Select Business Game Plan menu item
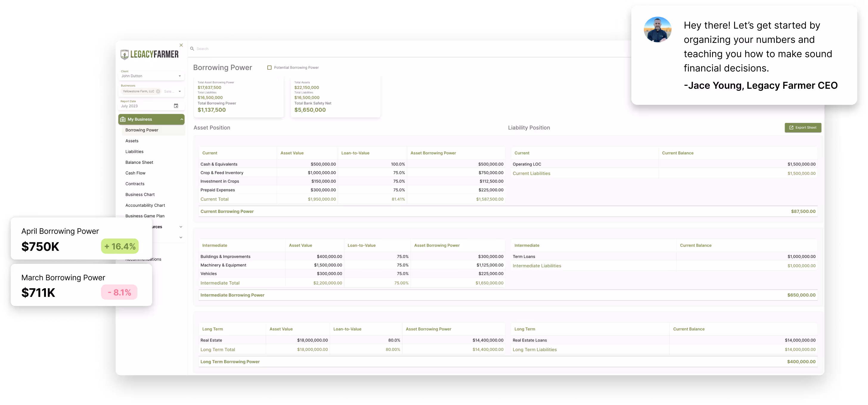The height and width of the screenshot is (405, 868). tap(145, 216)
